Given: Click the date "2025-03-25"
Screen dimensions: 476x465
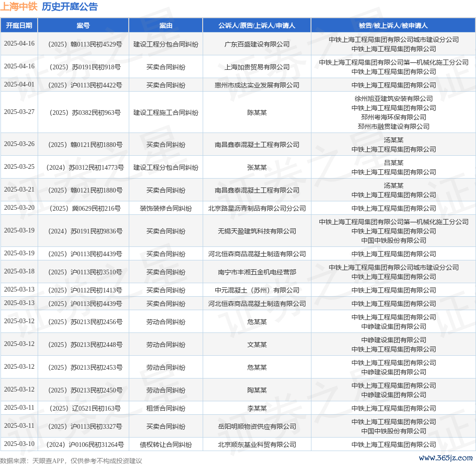Looking at the screenshot, I should tap(19, 167).
